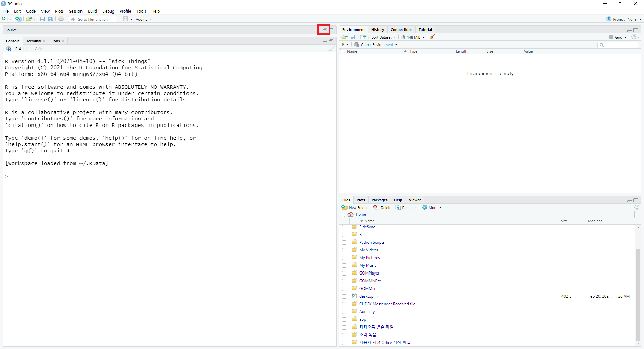This screenshot has height=349, width=644.
Task: Minimize the Environment pane
Action: click(x=630, y=30)
